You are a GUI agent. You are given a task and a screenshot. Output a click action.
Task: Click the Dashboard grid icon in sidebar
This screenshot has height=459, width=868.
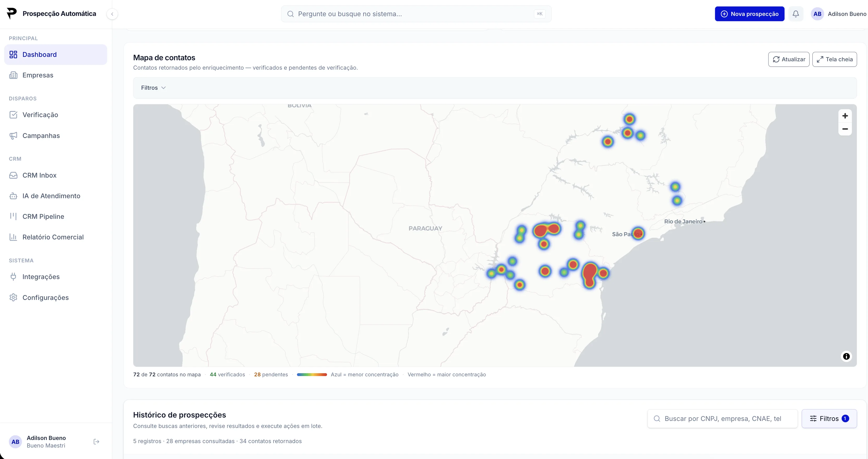(13, 55)
